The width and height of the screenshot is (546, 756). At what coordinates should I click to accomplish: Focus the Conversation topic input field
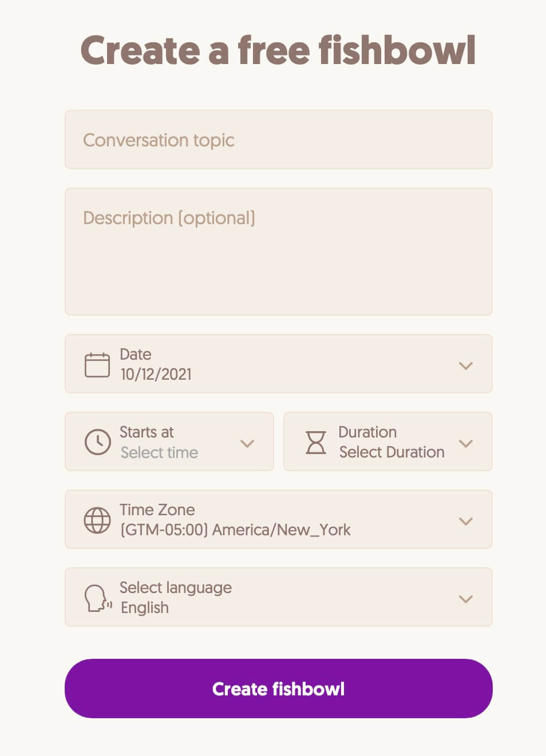point(279,140)
